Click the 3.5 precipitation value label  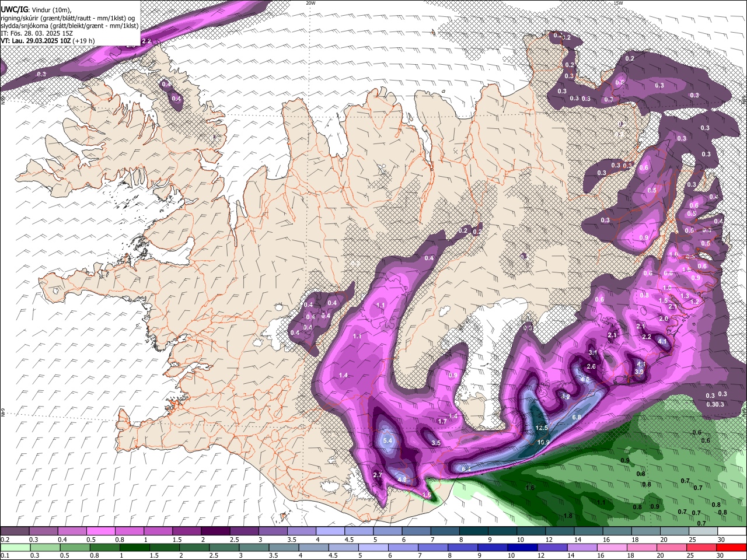(436, 443)
